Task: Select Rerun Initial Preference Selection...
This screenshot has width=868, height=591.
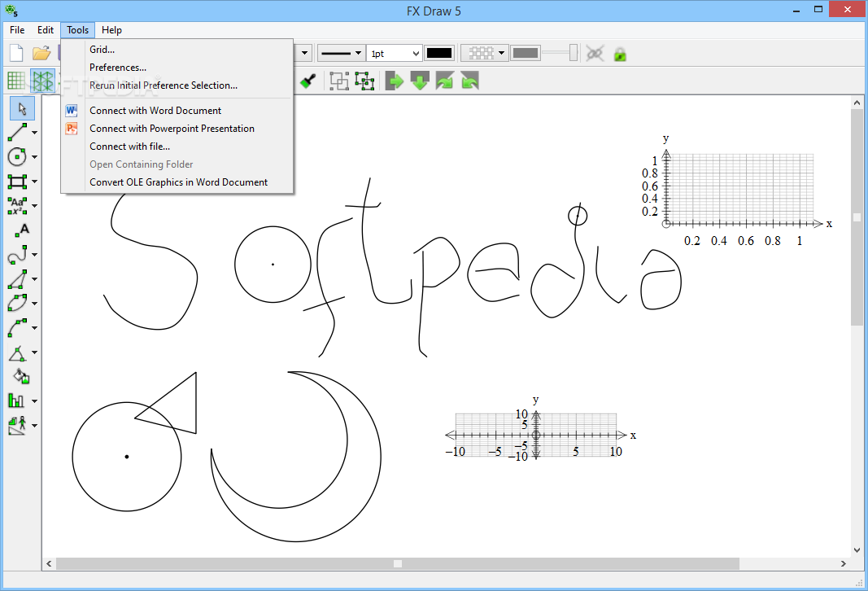Action: tap(177, 85)
